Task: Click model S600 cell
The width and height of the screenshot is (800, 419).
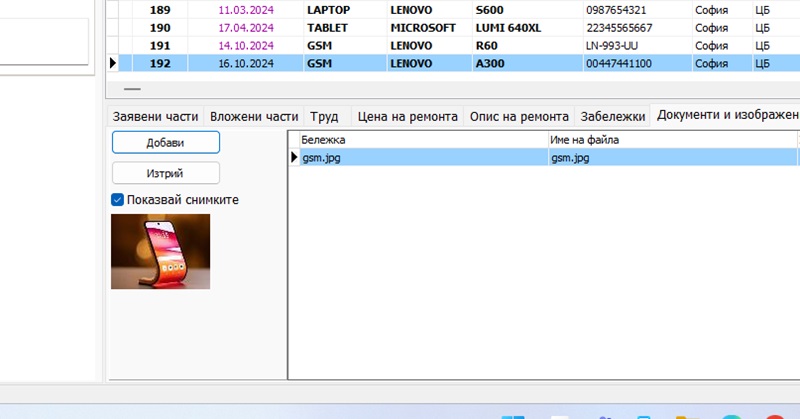Action: click(528, 10)
